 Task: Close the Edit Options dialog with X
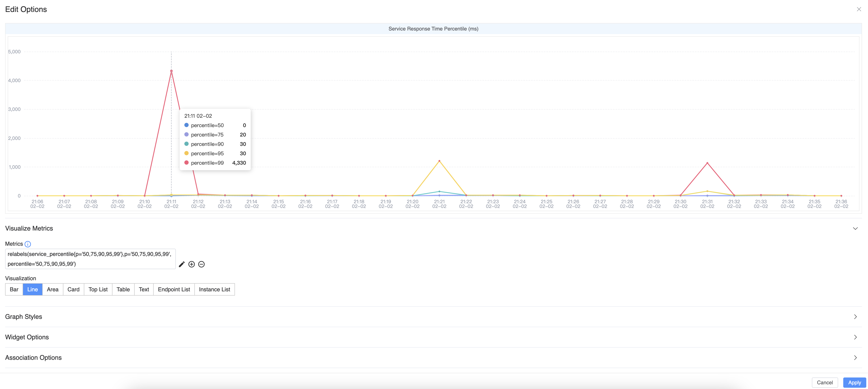[859, 9]
